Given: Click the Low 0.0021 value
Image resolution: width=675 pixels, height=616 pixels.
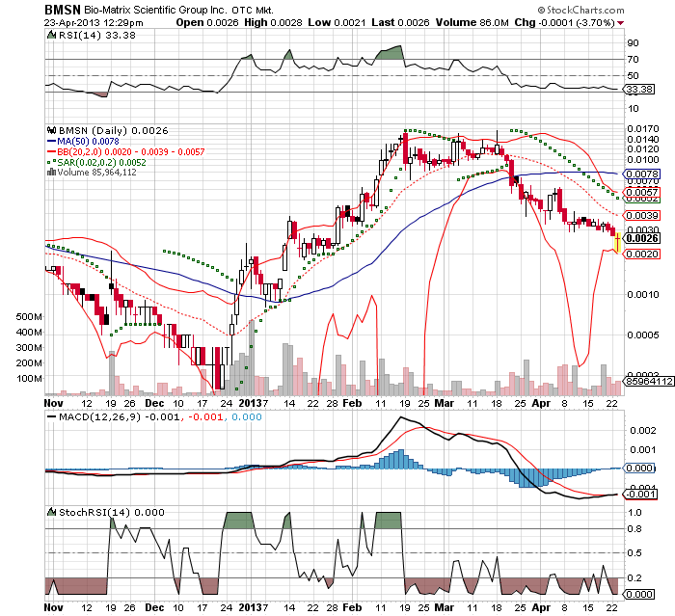Looking at the screenshot, I should (337, 23).
